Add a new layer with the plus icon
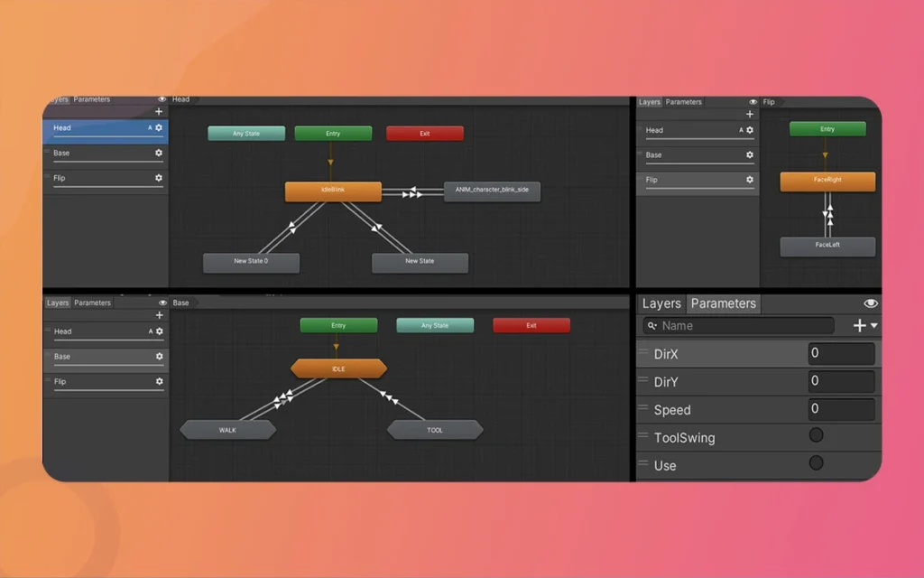Screen dimensions: 924x578 tap(158, 110)
